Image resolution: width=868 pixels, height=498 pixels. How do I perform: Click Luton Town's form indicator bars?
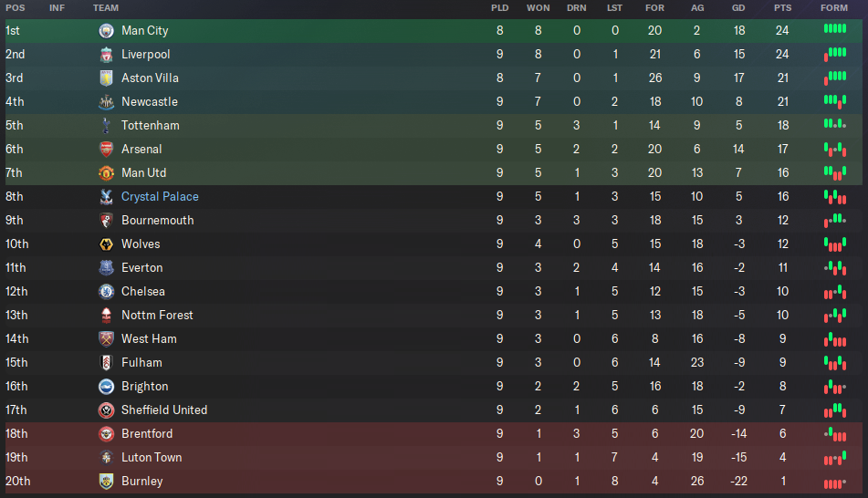click(x=835, y=458)
